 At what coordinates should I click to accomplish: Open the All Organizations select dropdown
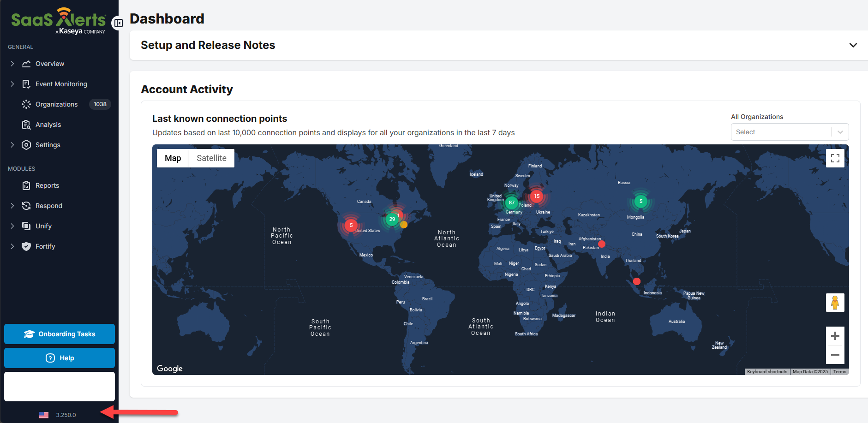coord(789,132)
